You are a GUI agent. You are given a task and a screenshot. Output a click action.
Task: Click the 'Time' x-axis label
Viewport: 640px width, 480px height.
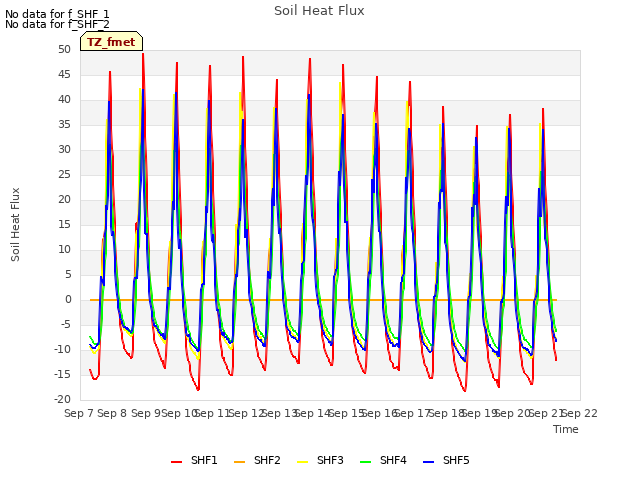[566, 429]
